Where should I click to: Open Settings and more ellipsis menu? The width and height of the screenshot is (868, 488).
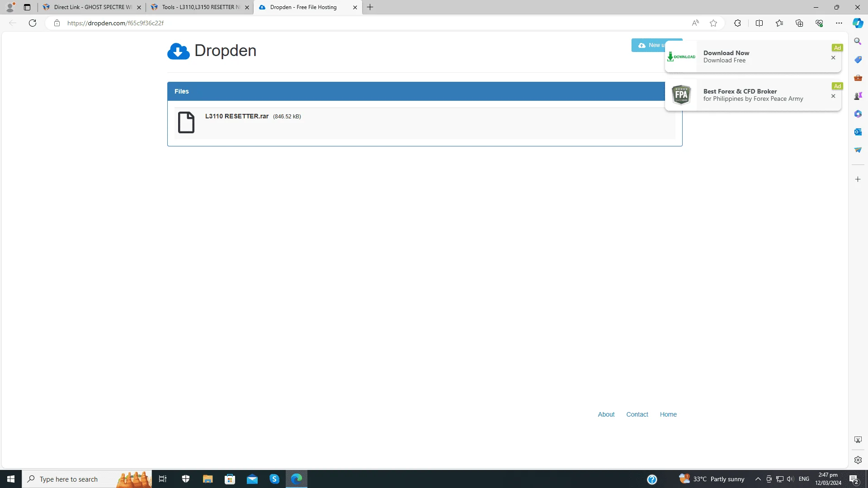tap(839, 23)
